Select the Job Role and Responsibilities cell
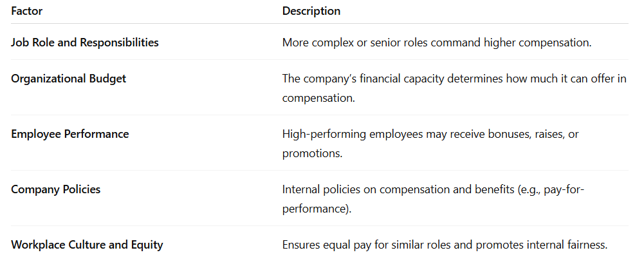The image size is (644, 266). [x=85, y=43]
